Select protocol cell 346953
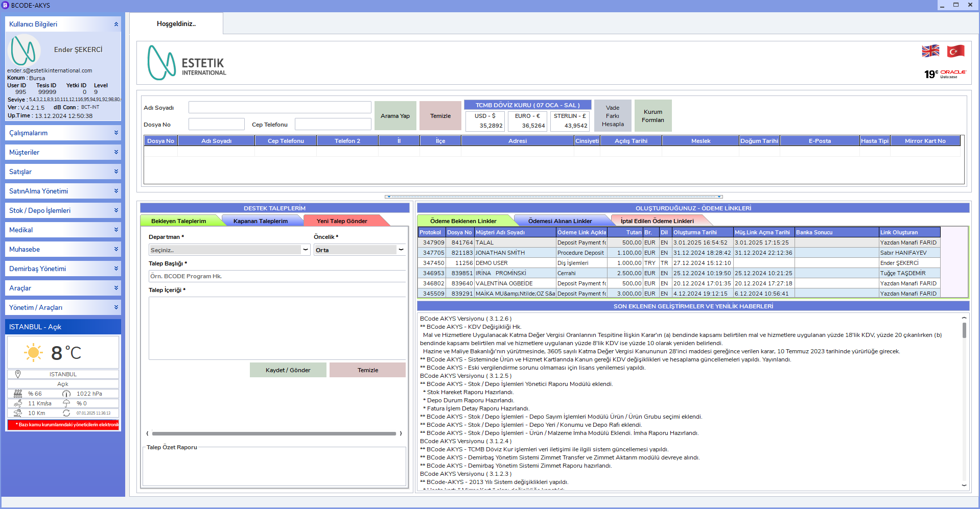 click(432, 273)
